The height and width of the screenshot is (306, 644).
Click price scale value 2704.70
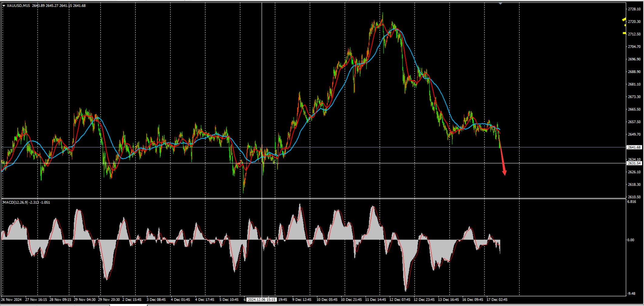634,47
